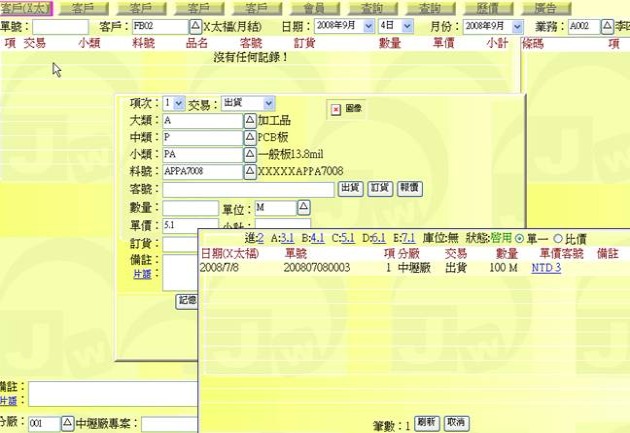Click the broken 圖像 image icon
This screenshot has height=433, width=630.
(336, 107)
